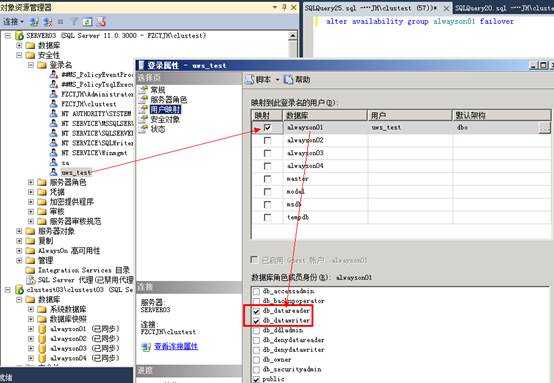This screenshot has width=554, height=383.
Task: Click the disconnect server toolbar icon
Action: (47, 22)
